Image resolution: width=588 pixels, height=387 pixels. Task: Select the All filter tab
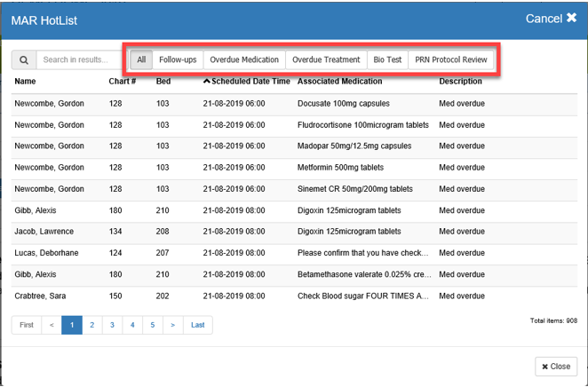tap(141, 60)
